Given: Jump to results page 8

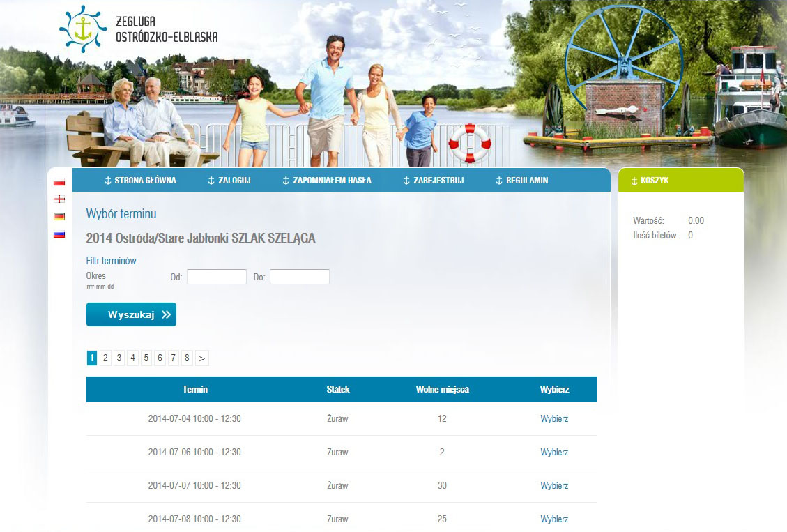Looking at the screenshot, I should [187, 358].
